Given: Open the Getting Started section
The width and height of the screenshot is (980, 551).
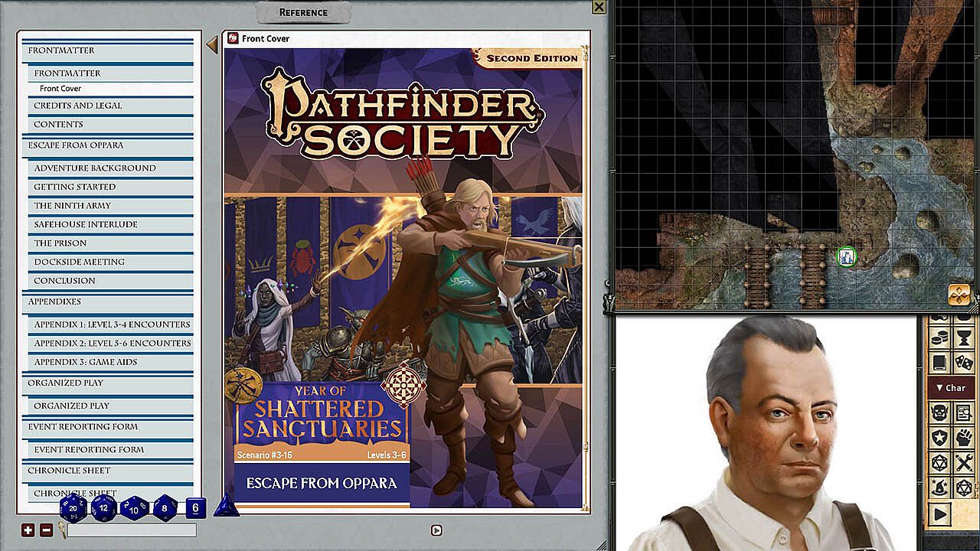Looking at the screenshot, I should 111,187.
